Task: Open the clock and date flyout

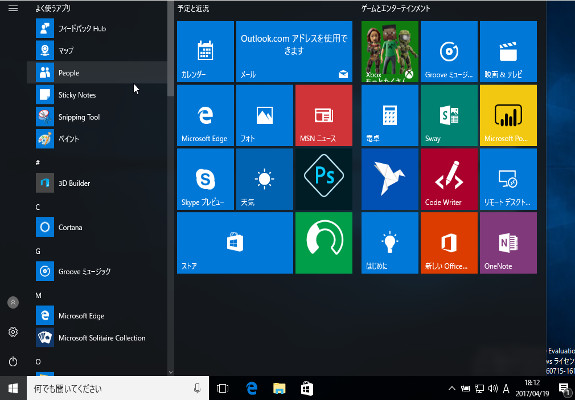Action: tap(532, 388)
